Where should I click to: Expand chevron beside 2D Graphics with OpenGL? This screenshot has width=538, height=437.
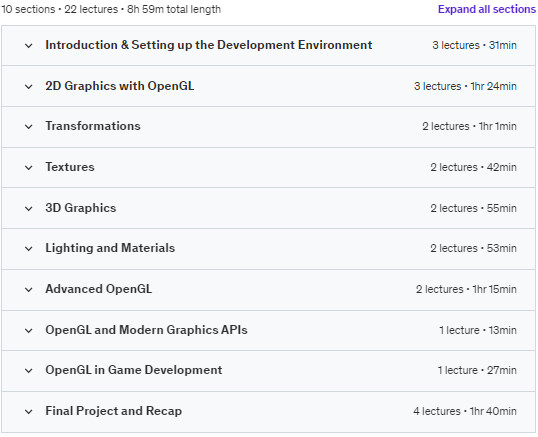tap(29, 86)
